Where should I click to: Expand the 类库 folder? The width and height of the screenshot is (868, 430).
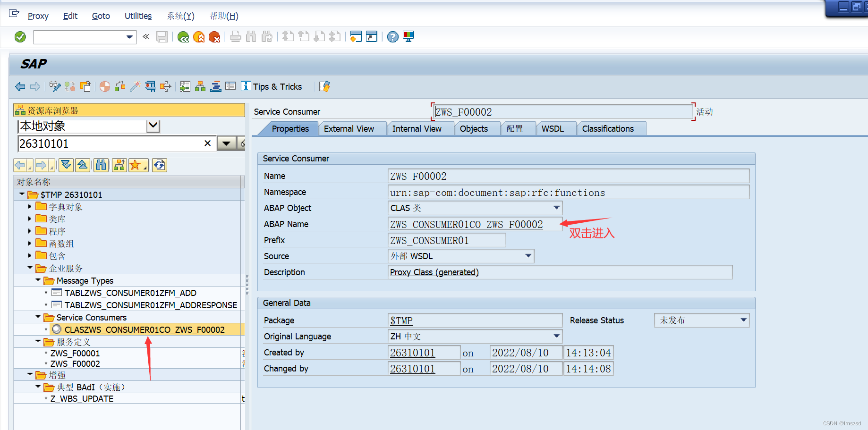click(x=29, y=219)
